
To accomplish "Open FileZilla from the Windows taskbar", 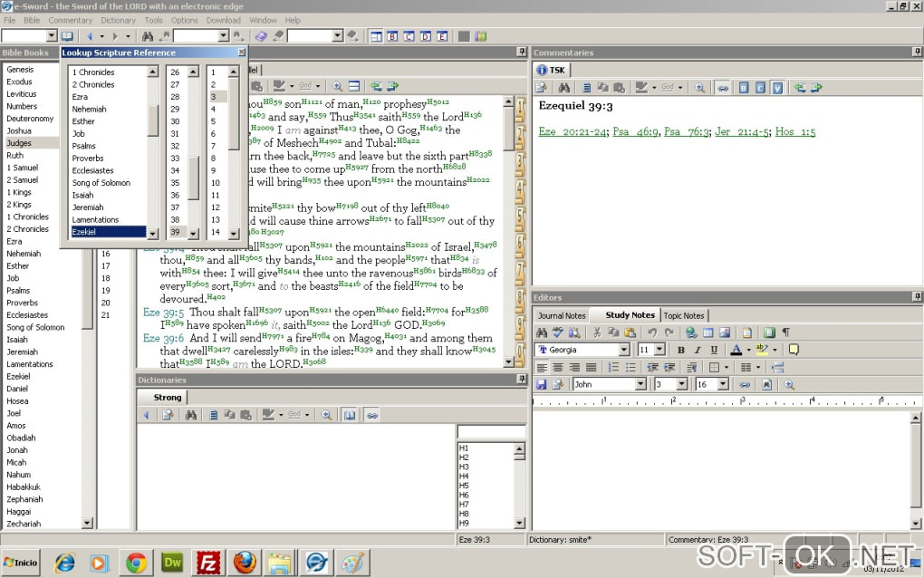I will coord(208,563).
